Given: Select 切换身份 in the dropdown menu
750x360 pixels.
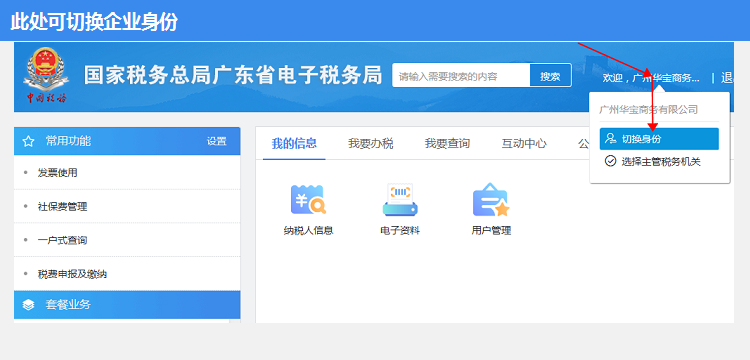Looking at the screenshot, I should [x=659, y=139].
